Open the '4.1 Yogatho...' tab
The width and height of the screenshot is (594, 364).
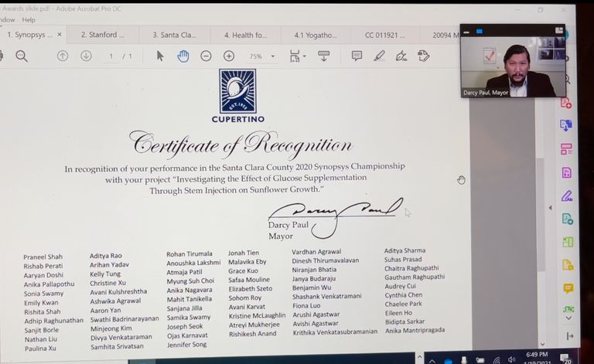pyautogui.click(x=316, y=36)
